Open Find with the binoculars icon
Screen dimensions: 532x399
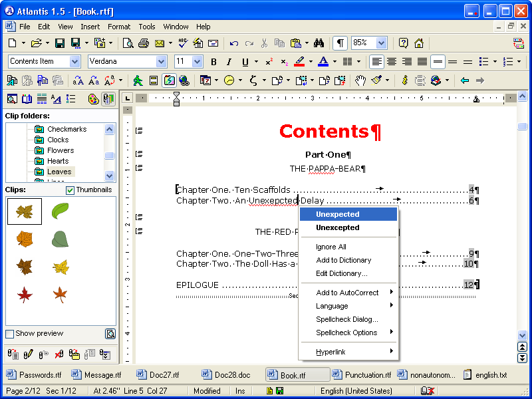pyautogui.click(x=319, y=43)
